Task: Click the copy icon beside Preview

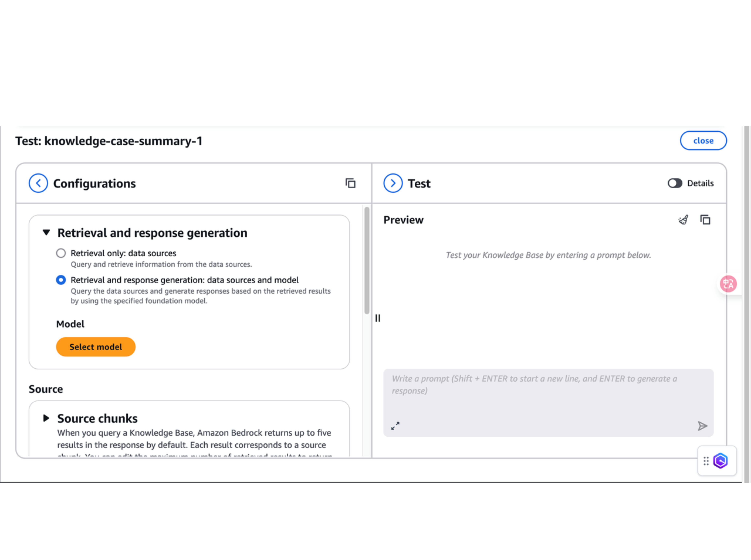Action: click(x=705, y=220)
